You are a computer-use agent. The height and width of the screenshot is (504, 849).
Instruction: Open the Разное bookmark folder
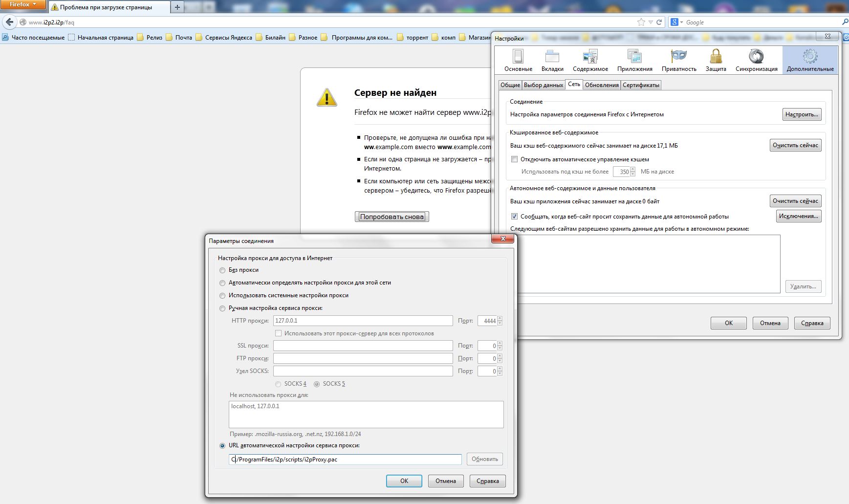[303, 37]
